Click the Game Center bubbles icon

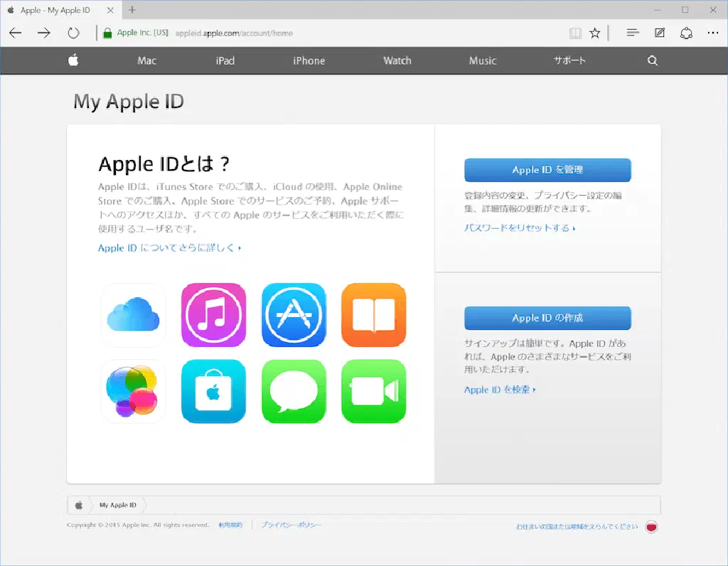(133, 391)
